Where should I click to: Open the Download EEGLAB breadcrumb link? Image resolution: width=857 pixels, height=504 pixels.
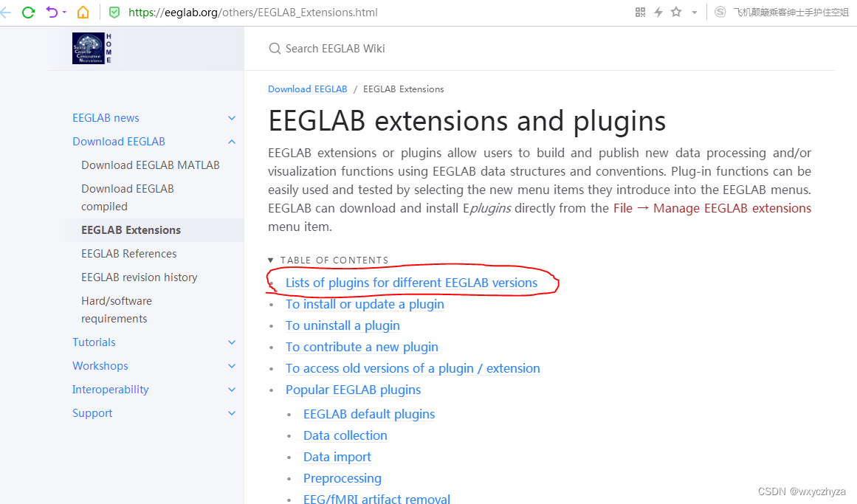click(307, 89)
